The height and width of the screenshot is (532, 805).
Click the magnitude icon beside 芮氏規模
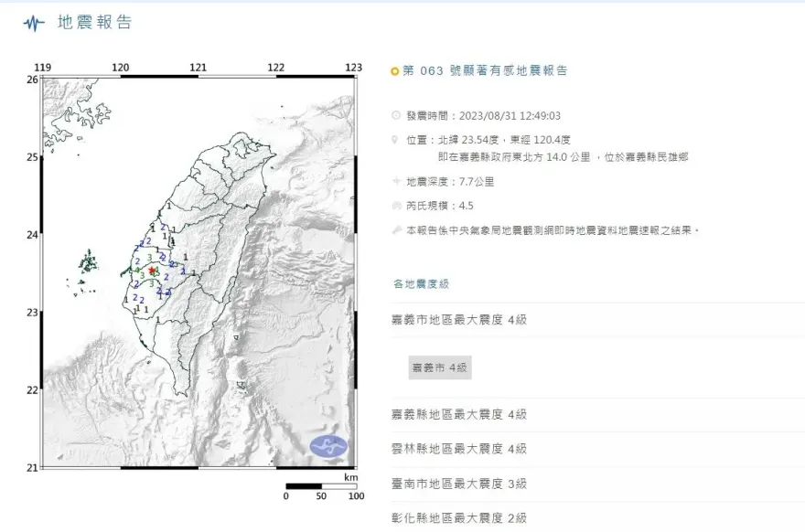(395, 207)
